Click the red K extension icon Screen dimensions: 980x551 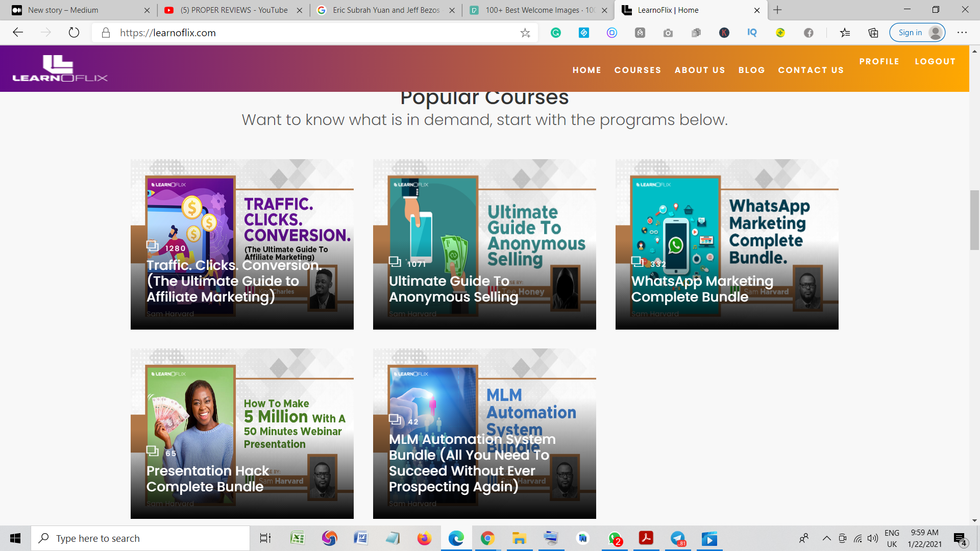tap(724, 33)
